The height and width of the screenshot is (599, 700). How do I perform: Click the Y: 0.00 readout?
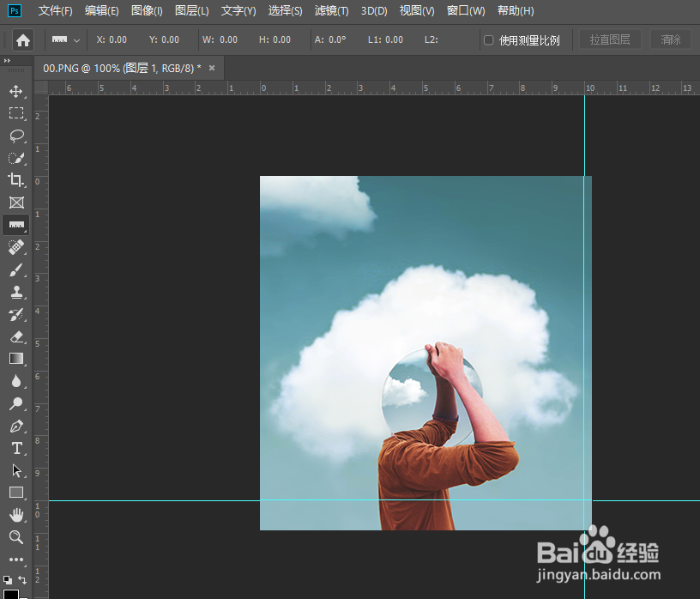pyautogui.click(x=165, y=39)
